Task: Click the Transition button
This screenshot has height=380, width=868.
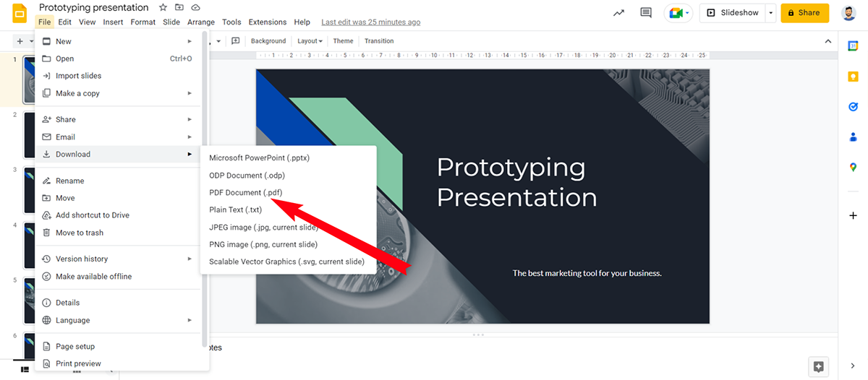Action: 379,41
